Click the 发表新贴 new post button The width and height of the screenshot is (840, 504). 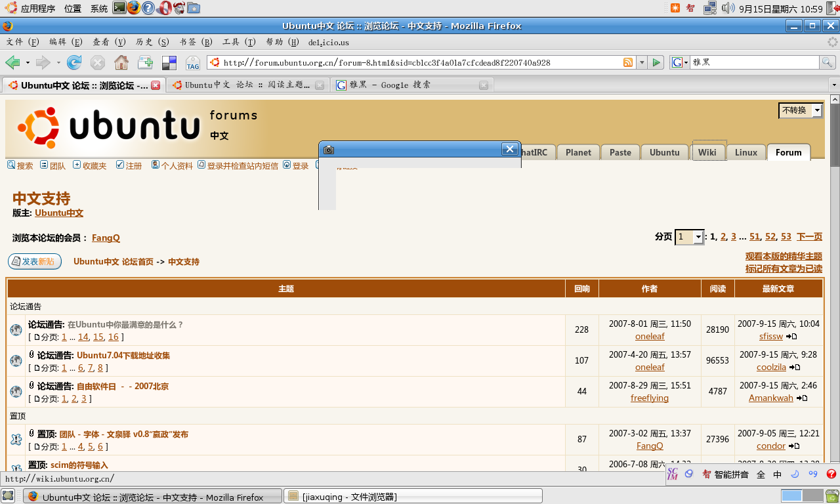pyautogui.click(x=35, y=262)
